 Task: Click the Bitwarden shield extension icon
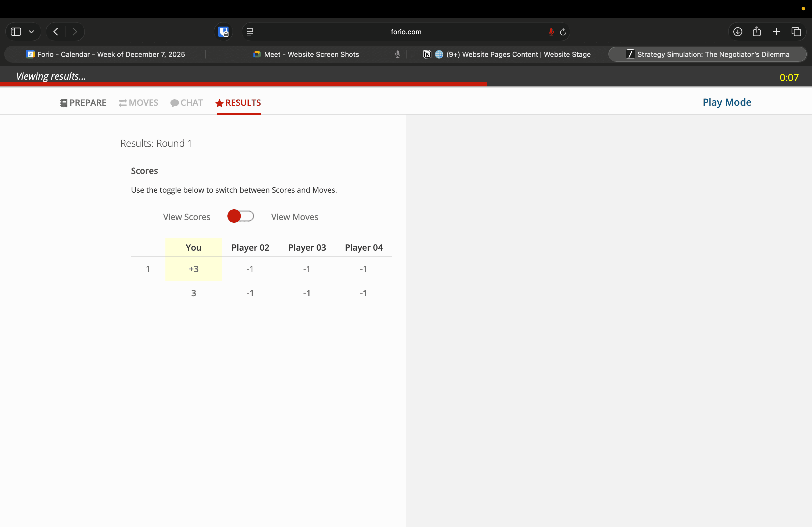point(223,32)
